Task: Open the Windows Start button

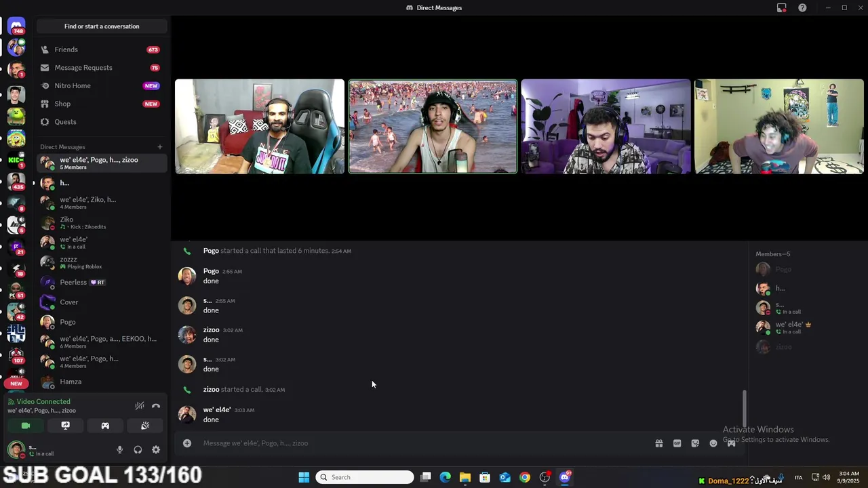Action: (x=304, y=477)
